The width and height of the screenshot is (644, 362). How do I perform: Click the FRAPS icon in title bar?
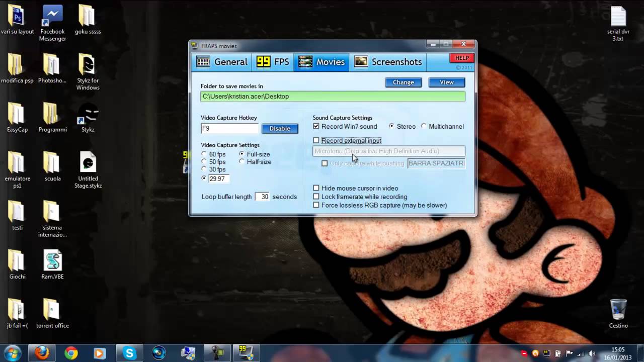point(195,46)
